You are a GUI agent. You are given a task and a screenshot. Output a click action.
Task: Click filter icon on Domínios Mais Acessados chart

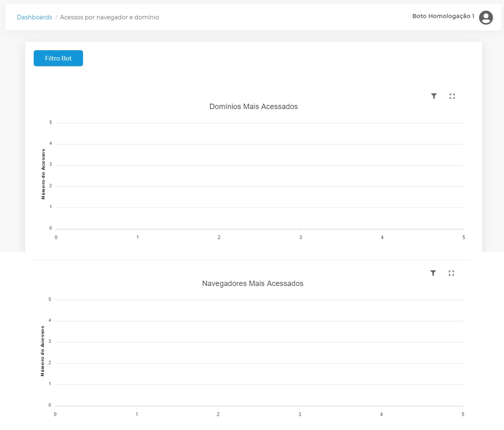click(x=434, y=96)
